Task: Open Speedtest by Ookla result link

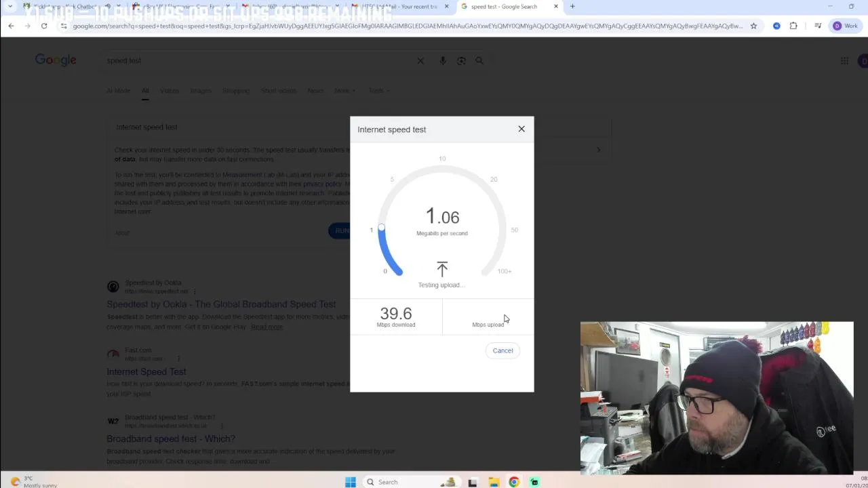Action: click(x=221, y=304)
